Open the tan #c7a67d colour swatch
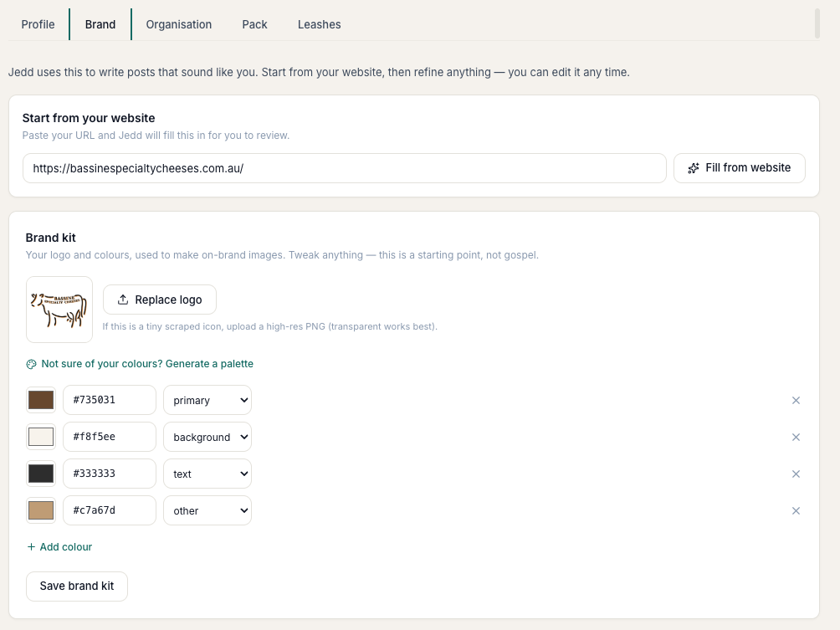Viewport: 840px width, 630px height. (x=41, y=510)
